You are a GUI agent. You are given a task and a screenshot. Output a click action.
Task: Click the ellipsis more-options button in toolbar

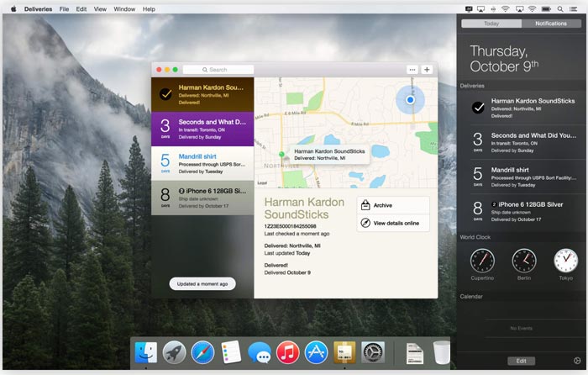412,70
